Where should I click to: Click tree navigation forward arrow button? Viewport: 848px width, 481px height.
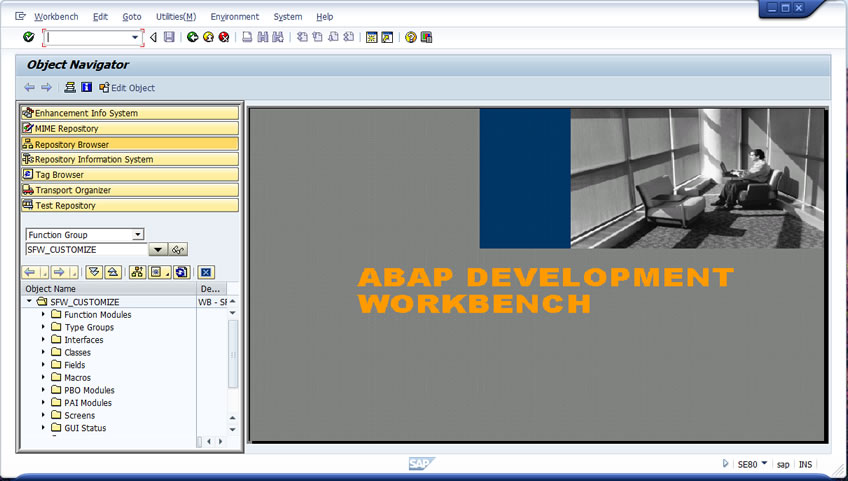tap(59, 272)
